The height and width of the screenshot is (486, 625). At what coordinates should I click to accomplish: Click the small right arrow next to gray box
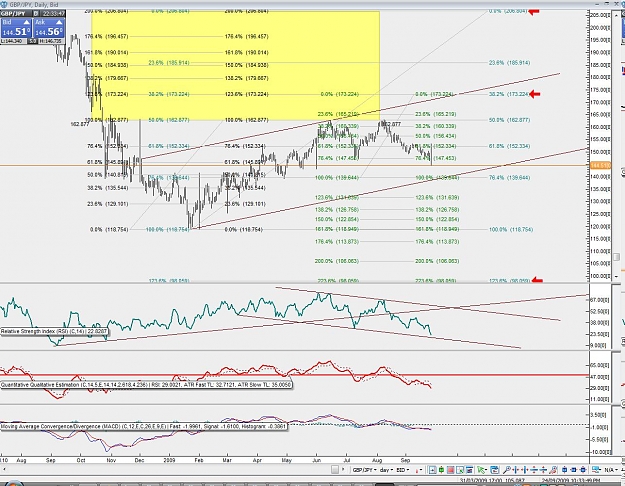(343, 470)
